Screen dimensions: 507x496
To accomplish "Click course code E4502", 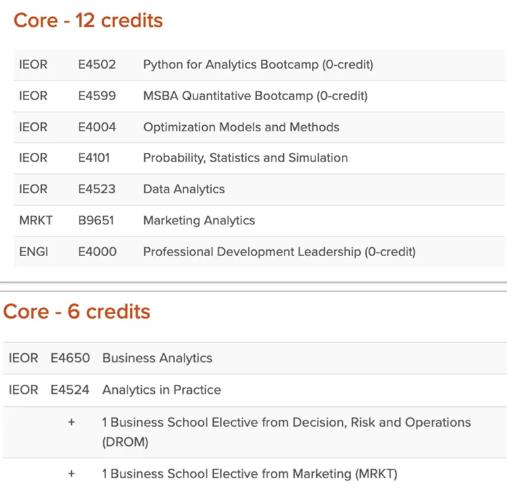I will (x=97, y=65).
